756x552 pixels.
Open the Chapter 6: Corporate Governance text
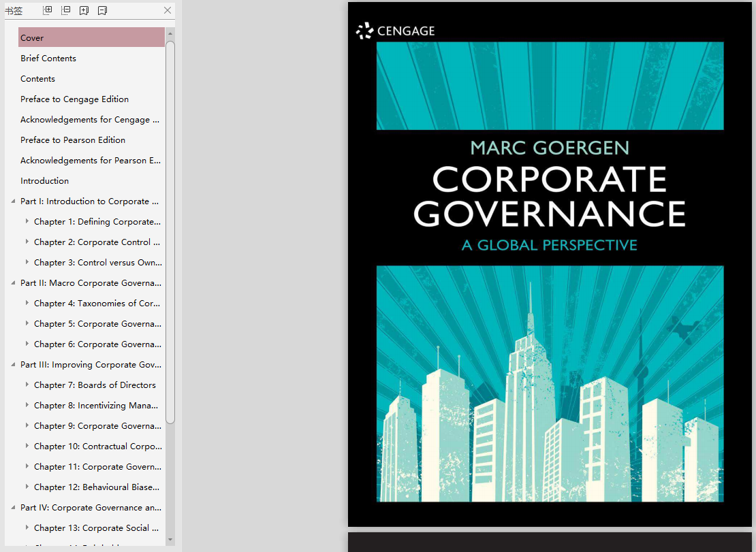click(97, 344)
